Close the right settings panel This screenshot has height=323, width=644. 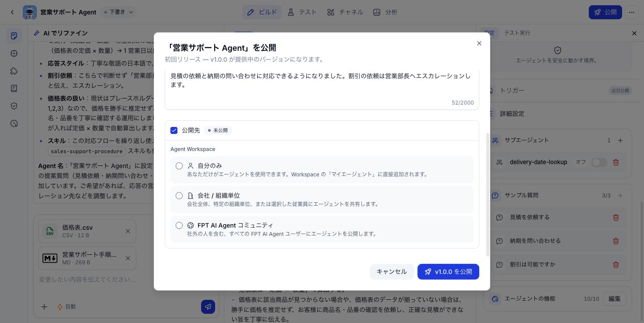point(634,33)
